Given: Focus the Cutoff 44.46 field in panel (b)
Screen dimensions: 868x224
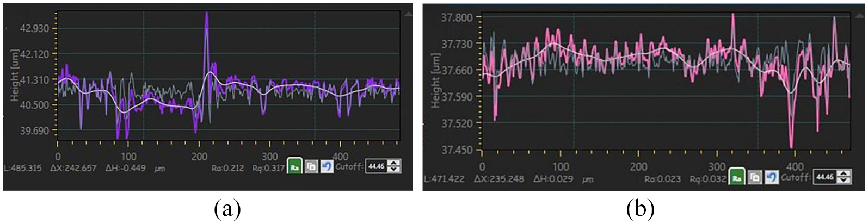Looking at the screenshot, I should pos(824,177).
